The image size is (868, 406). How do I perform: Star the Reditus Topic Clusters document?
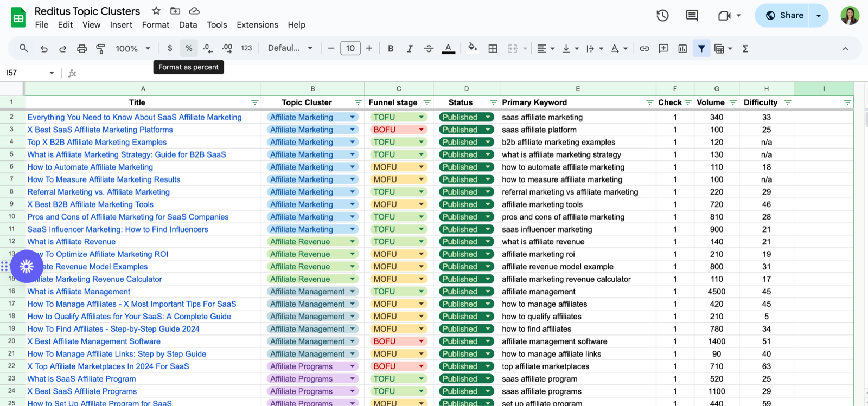tap(156, 11)
